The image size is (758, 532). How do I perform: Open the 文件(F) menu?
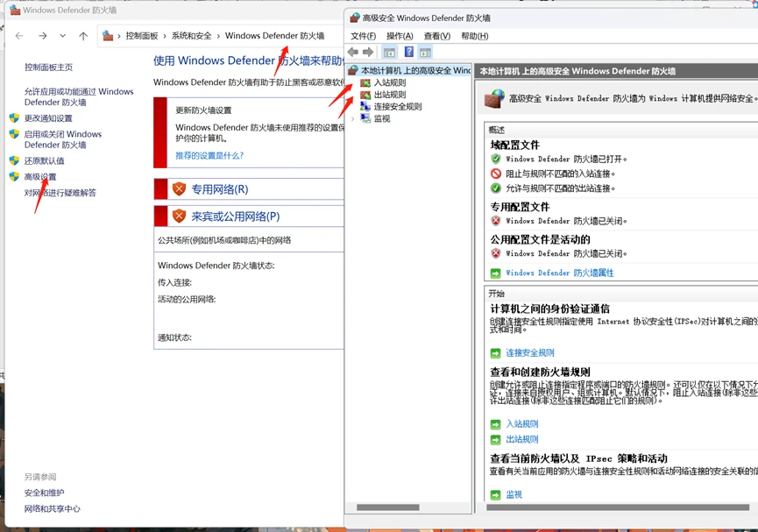363,36
